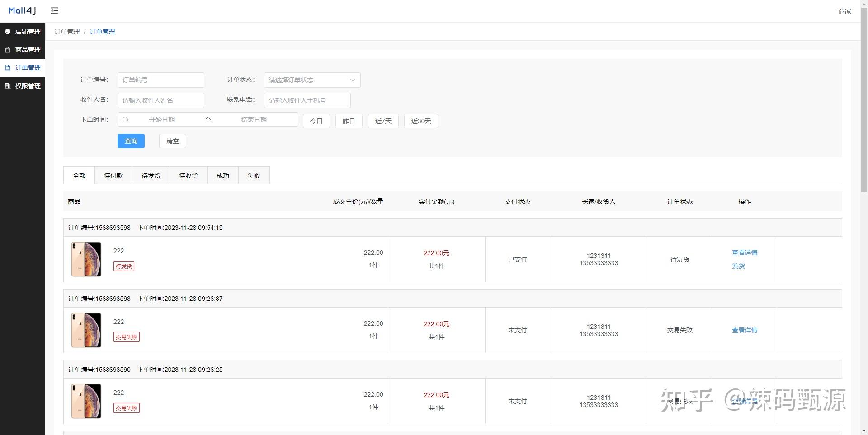Select the 店铺管理 sidebar icon
868x435 pixels.
(7, 32)
